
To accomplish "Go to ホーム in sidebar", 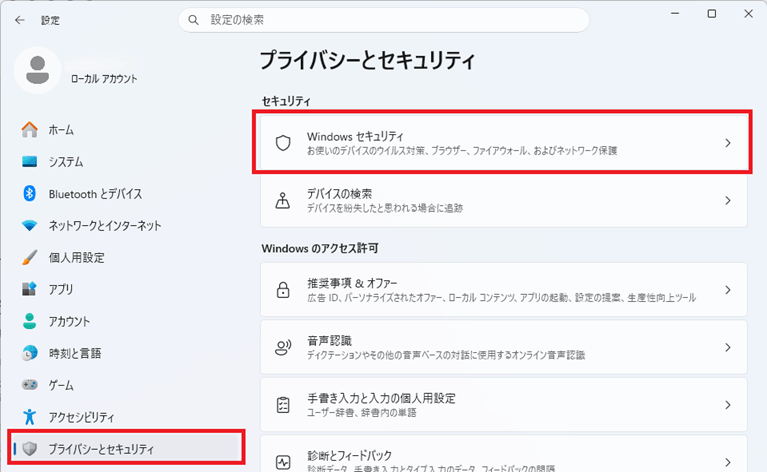I will click(x=126, y=130).
